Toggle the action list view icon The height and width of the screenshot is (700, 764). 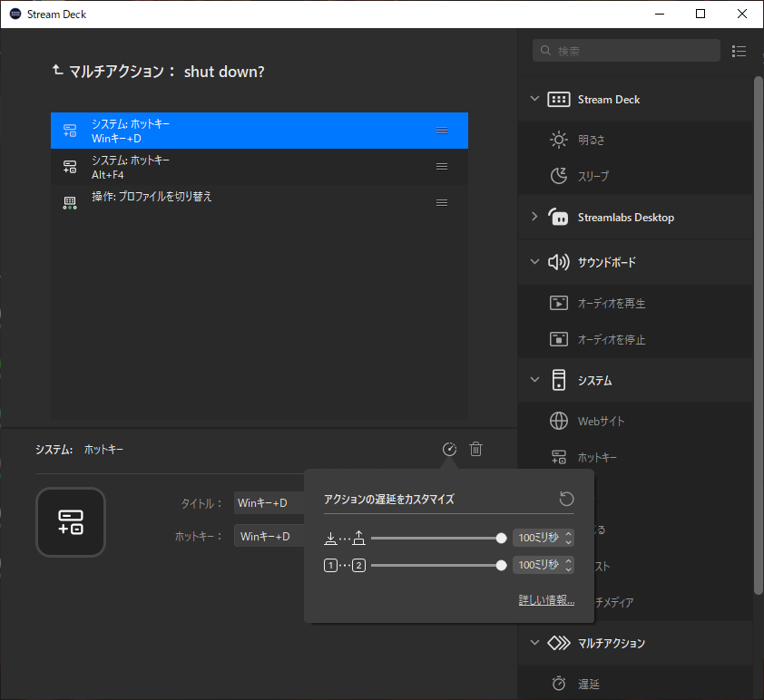(x=739, y=51)
